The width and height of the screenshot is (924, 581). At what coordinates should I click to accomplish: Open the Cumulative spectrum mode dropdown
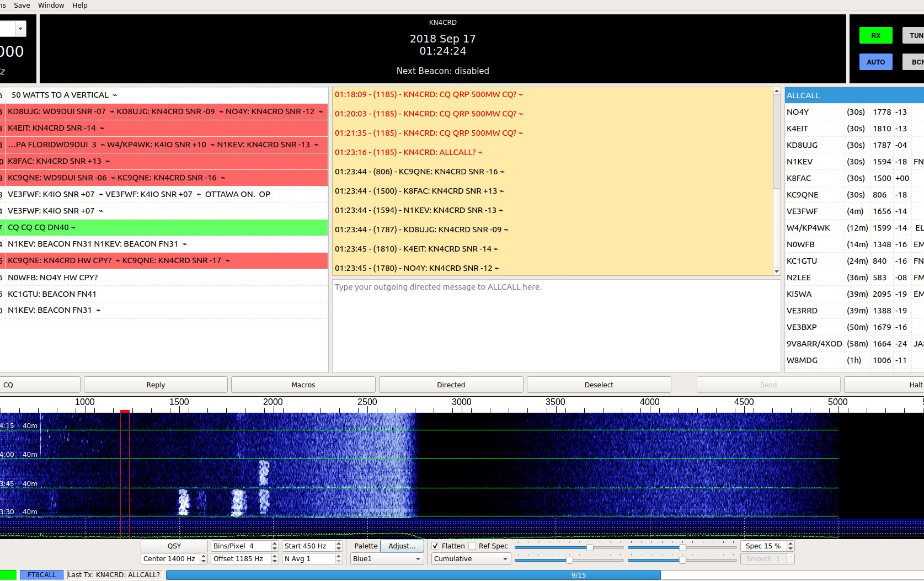click(x=471, y=558)
